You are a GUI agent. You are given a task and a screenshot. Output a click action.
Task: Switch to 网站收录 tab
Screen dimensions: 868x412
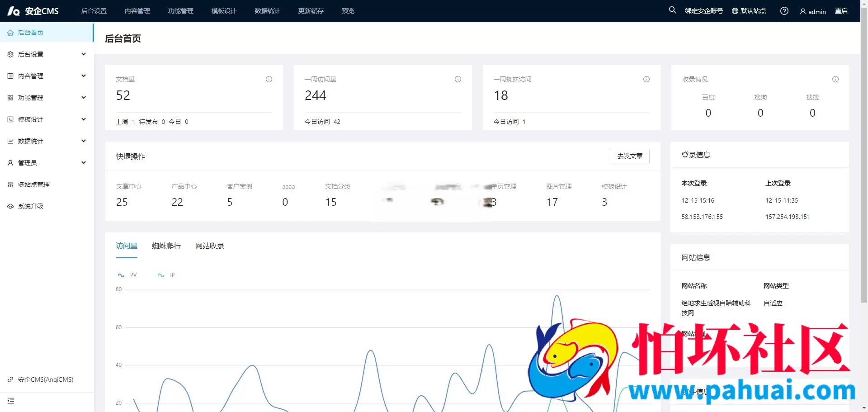(209, 246)
